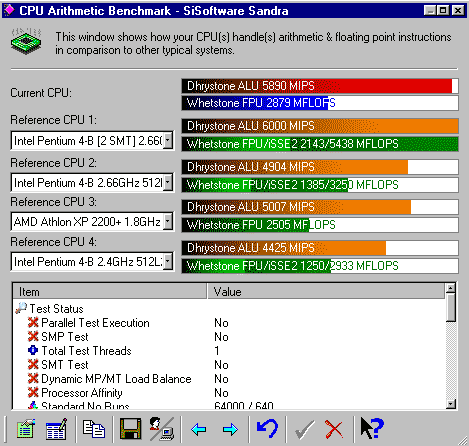Click the blue info icon beside Total Test Threads

tap(33, 350)
